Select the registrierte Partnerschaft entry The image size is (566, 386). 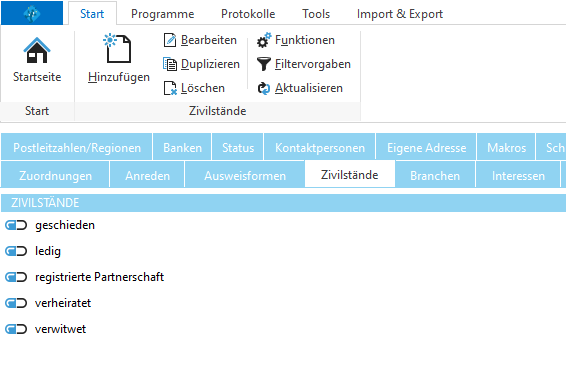coord(99,277)
